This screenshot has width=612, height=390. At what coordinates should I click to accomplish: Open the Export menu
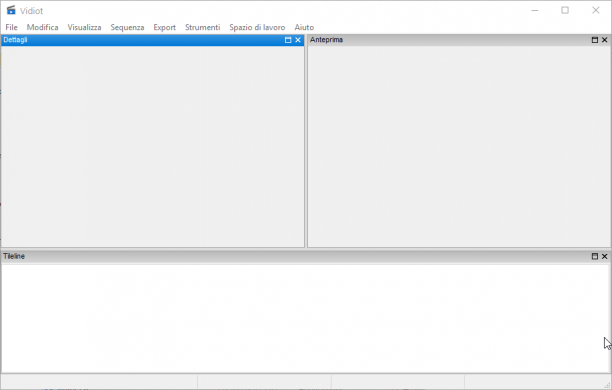point(164,27)
